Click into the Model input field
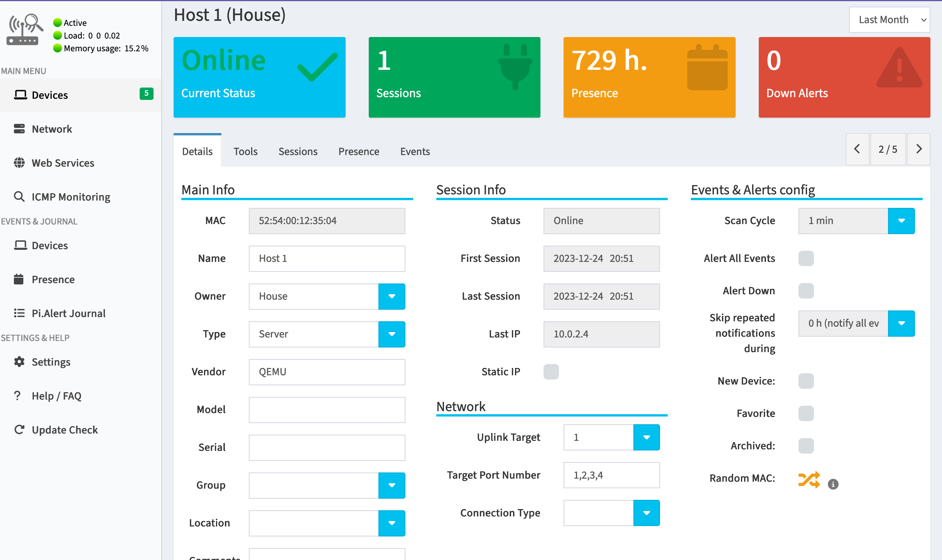The width and height of the screenshot is (942, 560). 327,410
